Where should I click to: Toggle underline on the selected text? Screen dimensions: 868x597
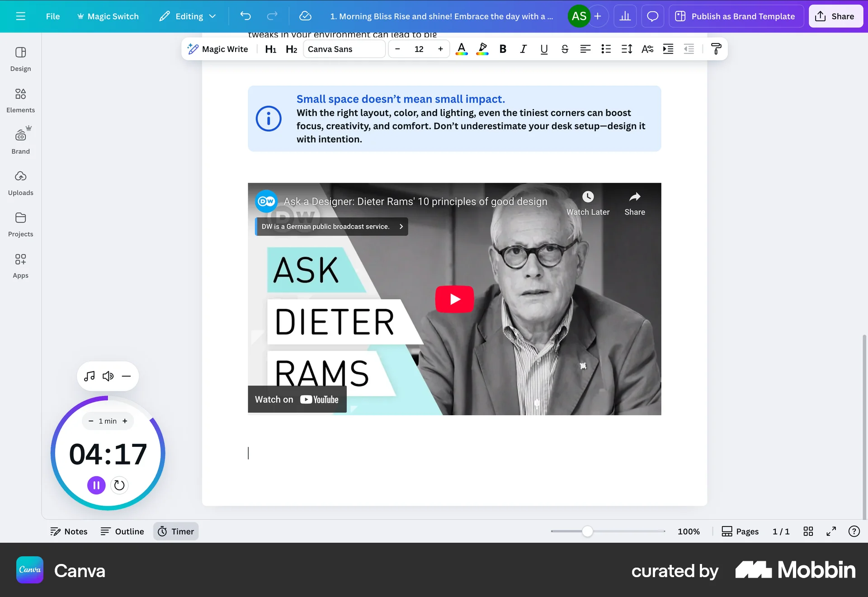pos(544,49)
